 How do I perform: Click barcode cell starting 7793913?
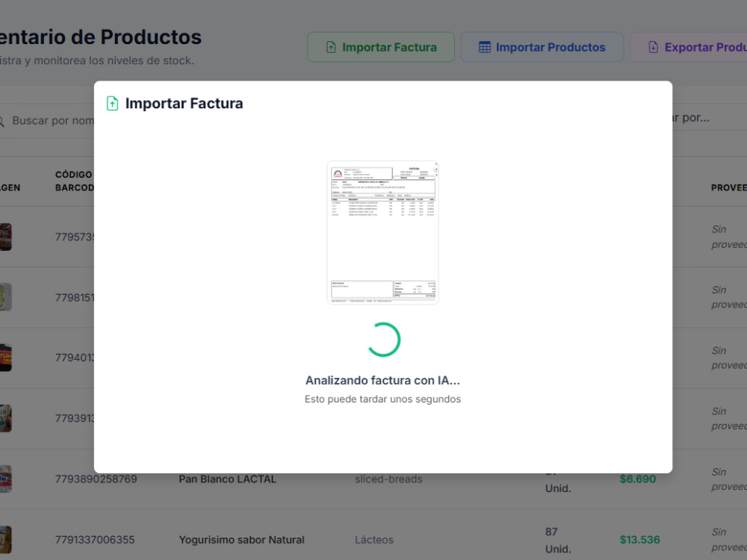pos(75,418)
